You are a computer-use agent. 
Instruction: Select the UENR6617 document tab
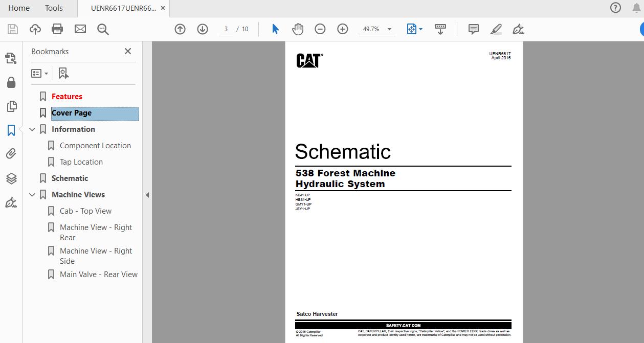(x=123, y=8)
